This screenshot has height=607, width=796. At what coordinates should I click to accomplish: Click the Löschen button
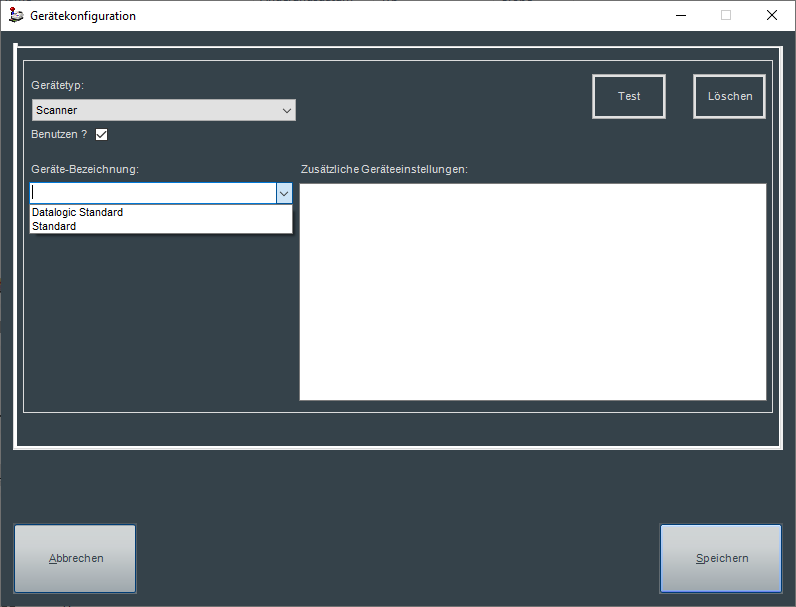(x=729, y=97)
